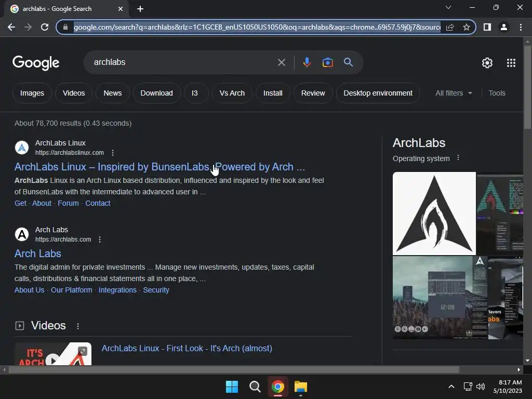
Task: Open the About sitelink
Action: (x=42, y=203)
